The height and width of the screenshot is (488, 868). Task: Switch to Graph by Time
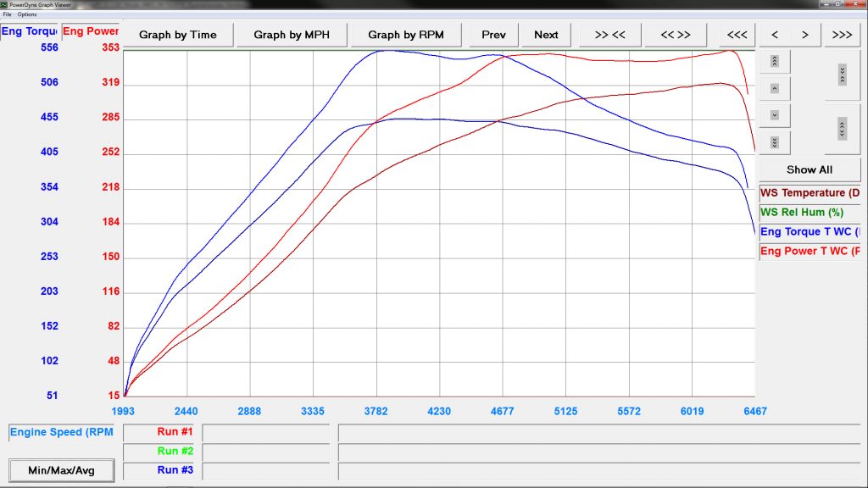tap(178, 35)
